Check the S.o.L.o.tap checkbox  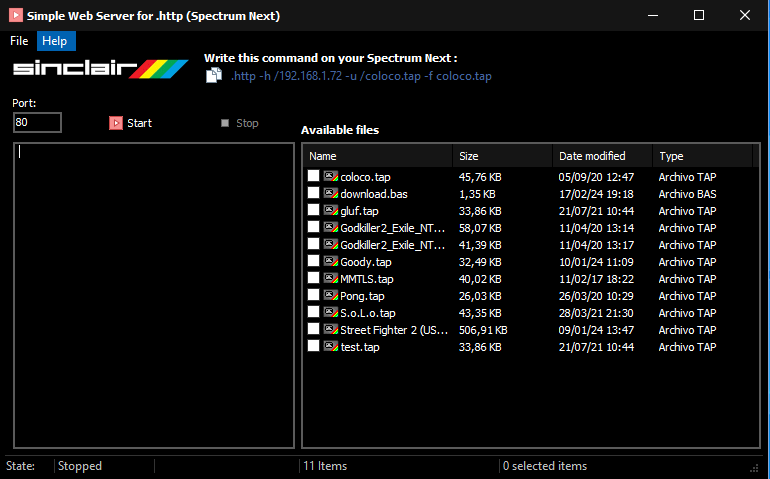(x=313, y=312)
